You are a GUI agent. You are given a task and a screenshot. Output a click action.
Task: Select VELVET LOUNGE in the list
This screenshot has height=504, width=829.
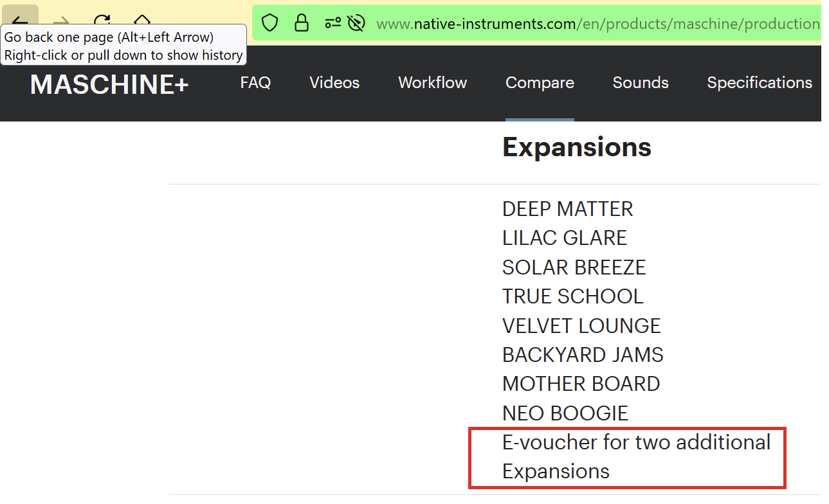pos(581,326)
